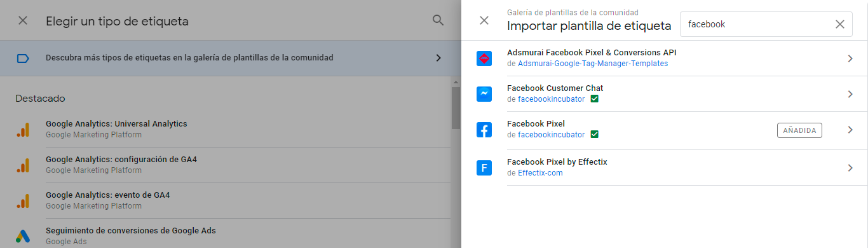Image resolution: width=868 pixels, height=248 pixels.
Task: Click the tag list scrollbar
Action: 456,108
